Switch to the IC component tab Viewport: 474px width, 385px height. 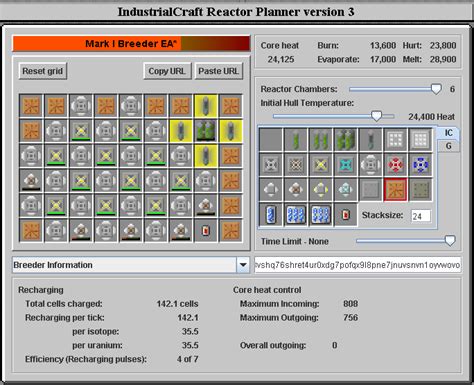pos(449,133)
